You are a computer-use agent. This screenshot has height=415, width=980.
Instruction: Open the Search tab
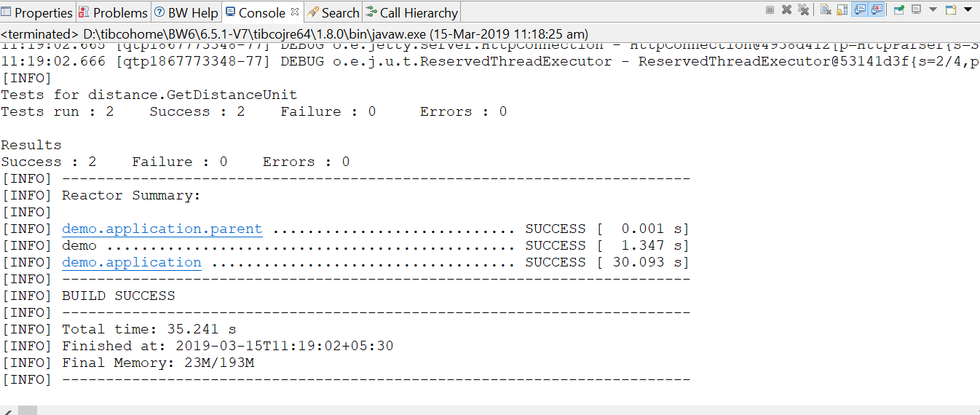point(333,12)
